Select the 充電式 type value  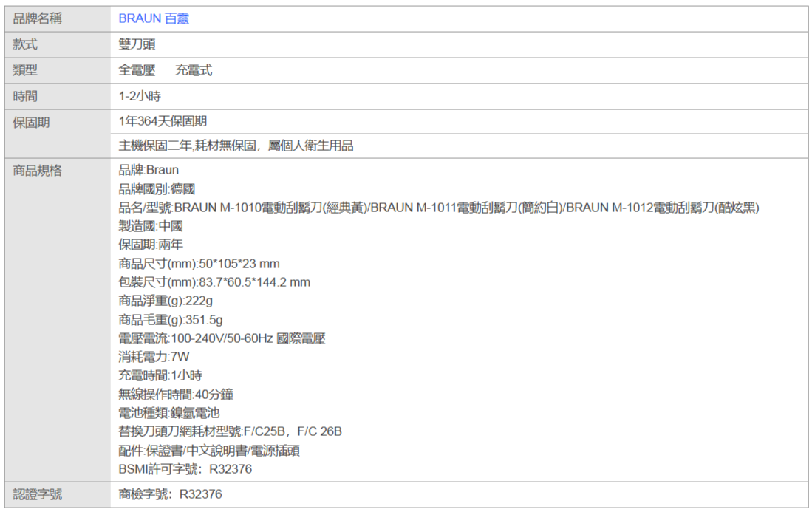coord(194,70)
